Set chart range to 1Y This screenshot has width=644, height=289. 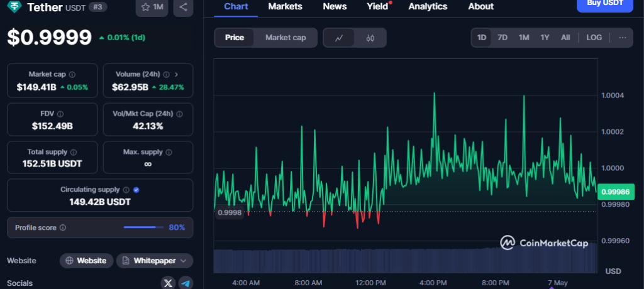pos(545,38)
